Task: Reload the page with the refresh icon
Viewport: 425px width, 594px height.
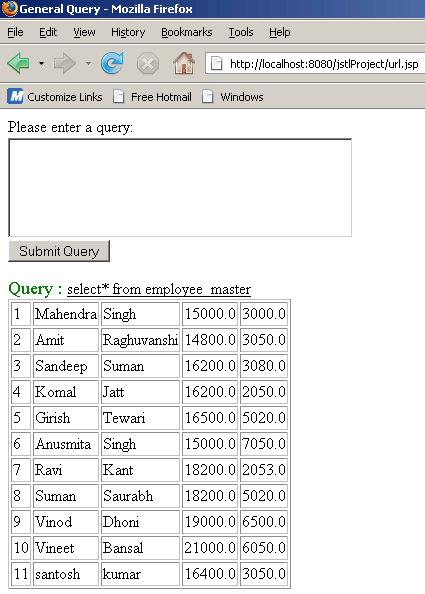Action: click(x=112, y=63)
